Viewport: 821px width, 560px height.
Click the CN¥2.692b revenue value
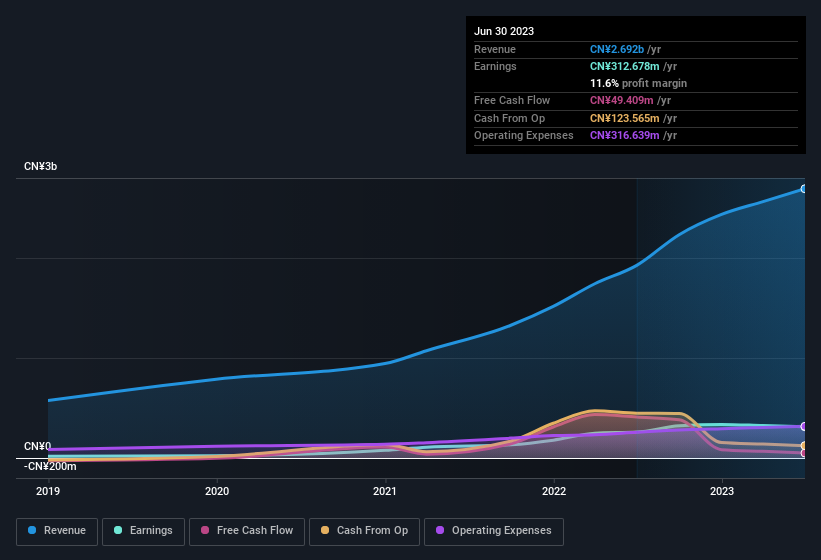coord(617,49)
